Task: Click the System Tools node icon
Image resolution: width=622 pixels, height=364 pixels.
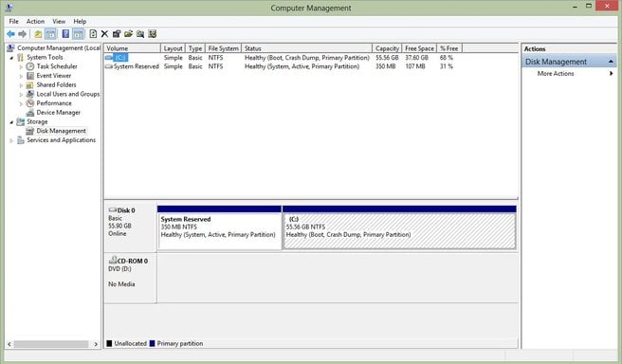Action: [21, 57]
